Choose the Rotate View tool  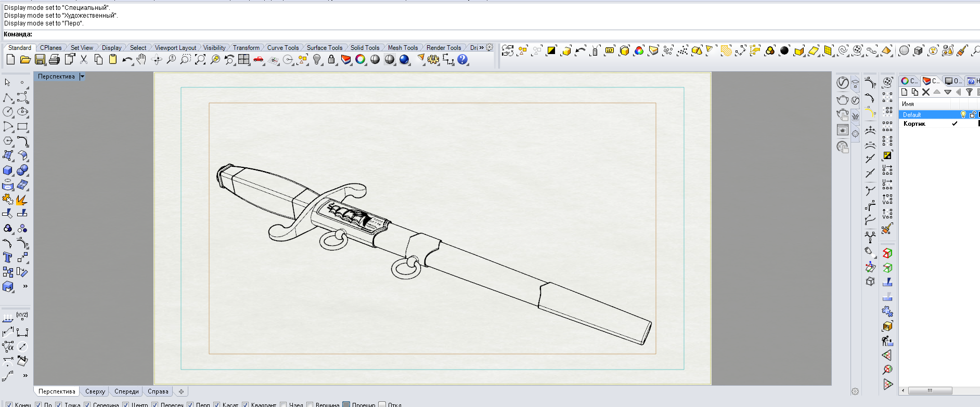[157, 60]
